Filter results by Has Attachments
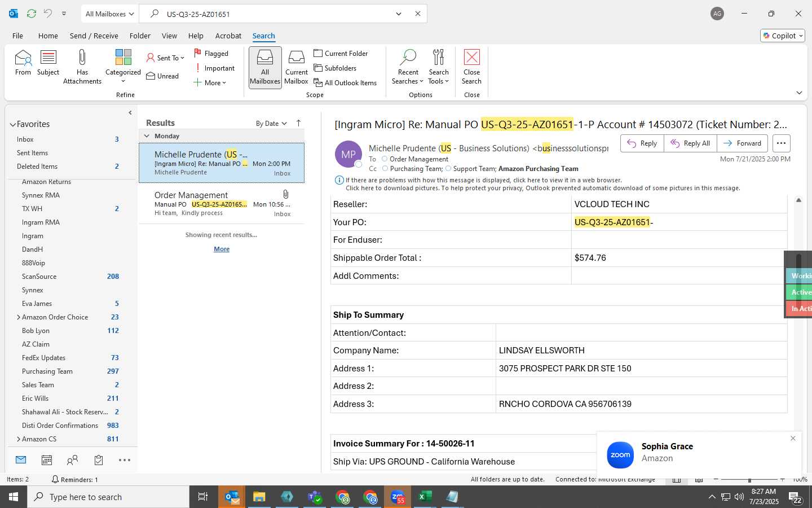 pyautogui.click(x=82, y=67)
